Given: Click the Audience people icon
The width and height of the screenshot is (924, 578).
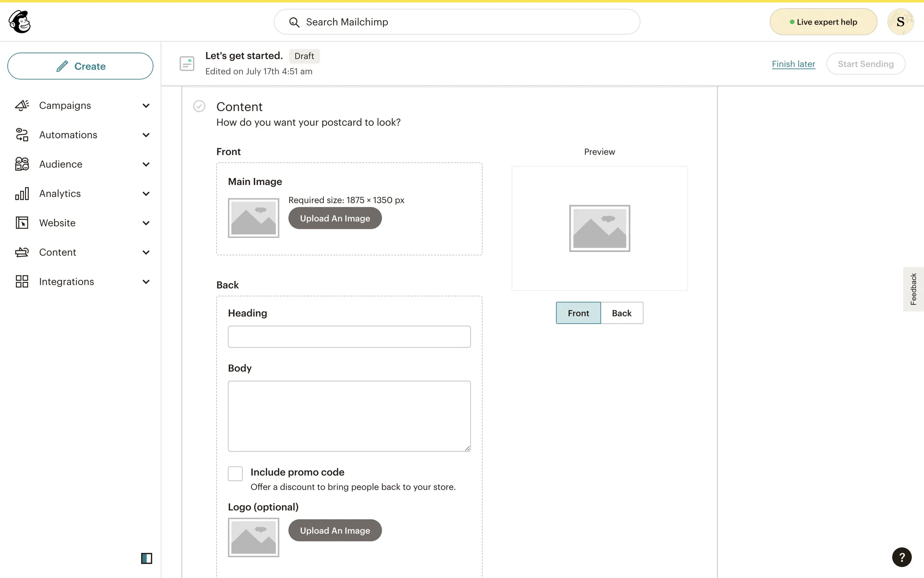Looking at the screenshot, I should coord(22,164).
